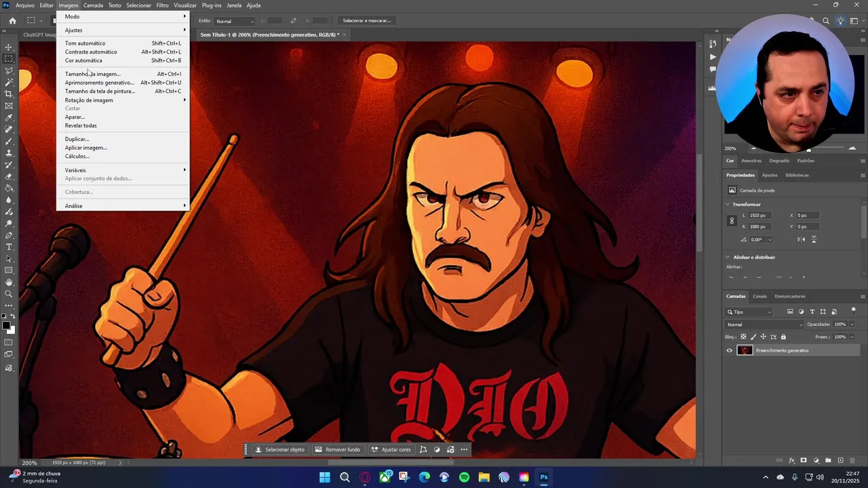Open layer filter Tipo dropdown
The image size is (868, 488).
pos(749,312)
